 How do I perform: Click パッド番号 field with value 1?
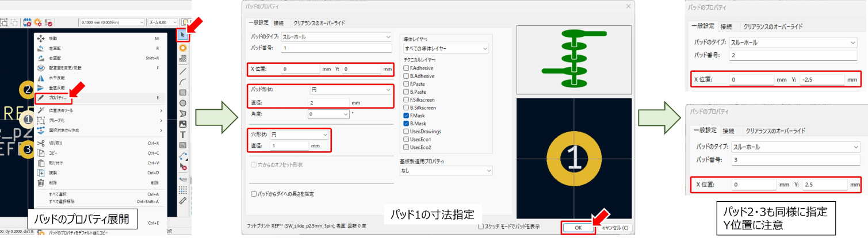tap(336, 48)
